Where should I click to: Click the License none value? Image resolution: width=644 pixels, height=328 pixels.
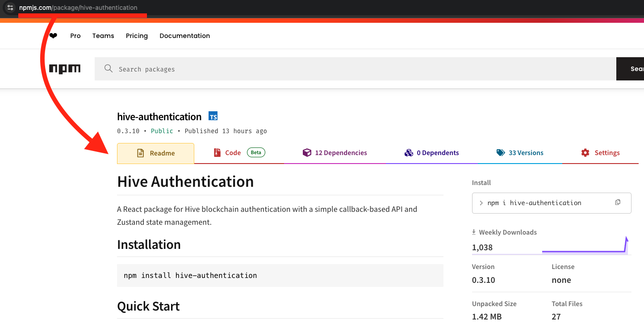tap(561, 280)
